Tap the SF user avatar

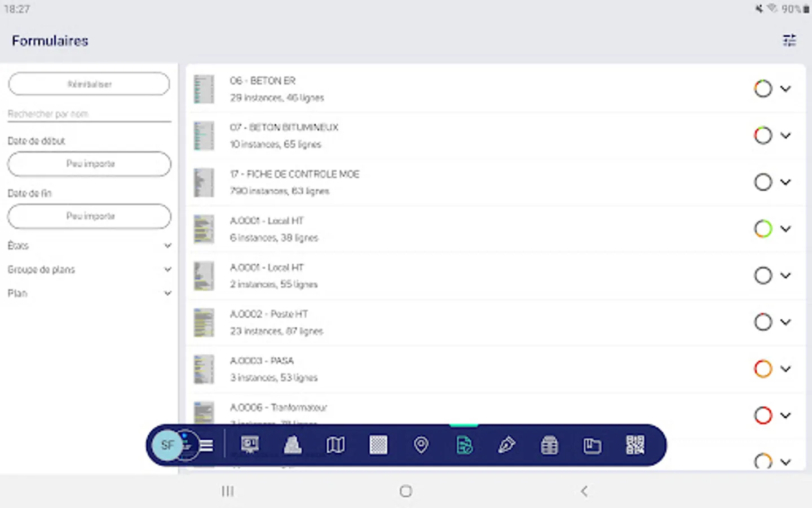tap(167, 445)
